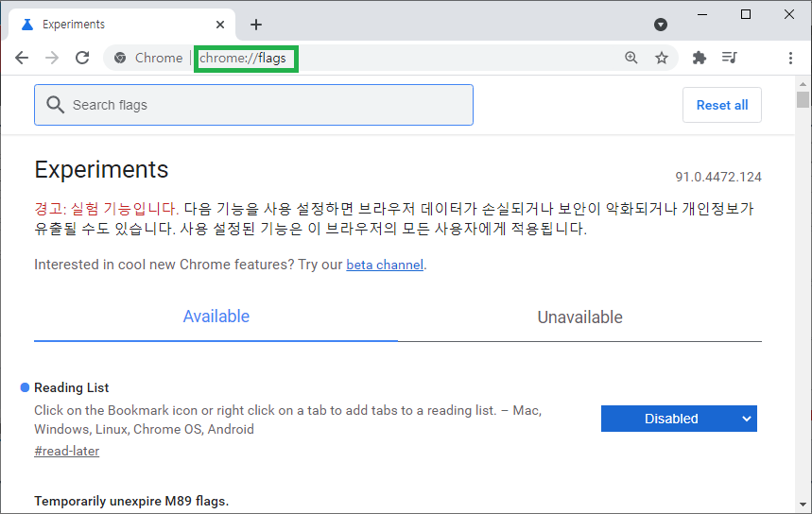Open the #read-later anchor link
The width and height of the screenshot is (812, 514).
[67, 451]
